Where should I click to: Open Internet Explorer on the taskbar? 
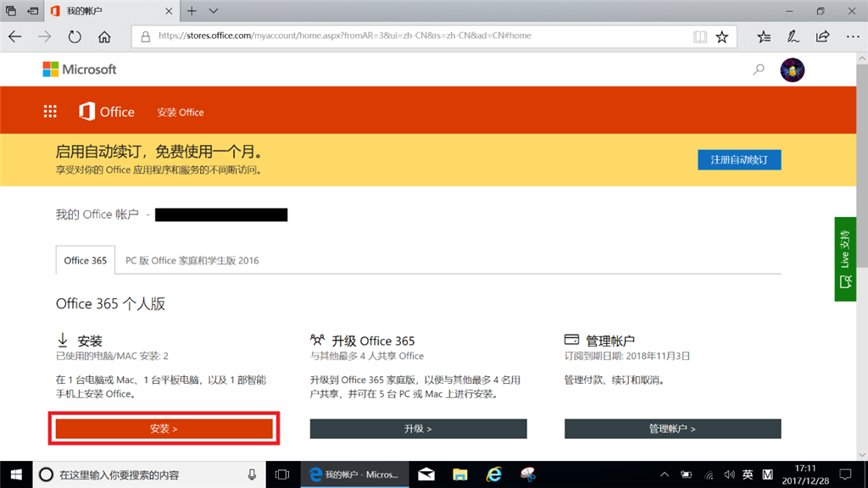[494, 474]
